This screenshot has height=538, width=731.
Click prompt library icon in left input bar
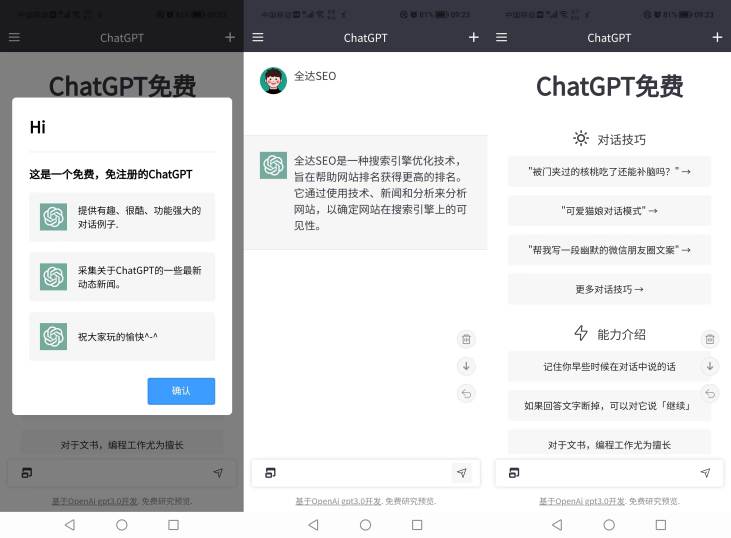coord(27,473)
